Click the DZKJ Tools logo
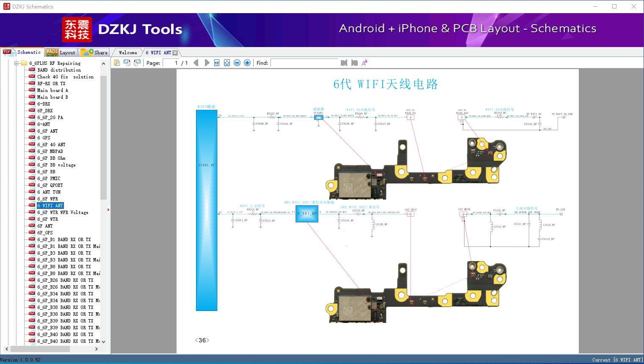Image resolution: width=644 pixels, height=364 pixels. [123, 29]
